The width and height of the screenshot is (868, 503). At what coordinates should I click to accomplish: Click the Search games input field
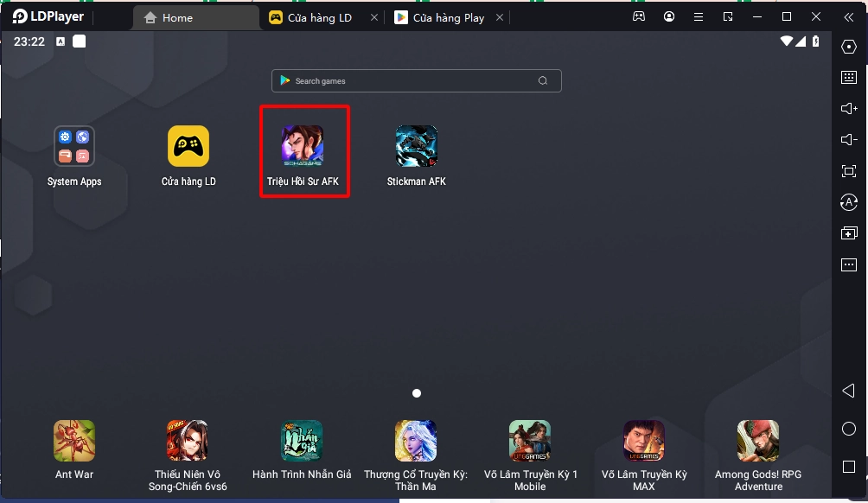click(416, 80)
